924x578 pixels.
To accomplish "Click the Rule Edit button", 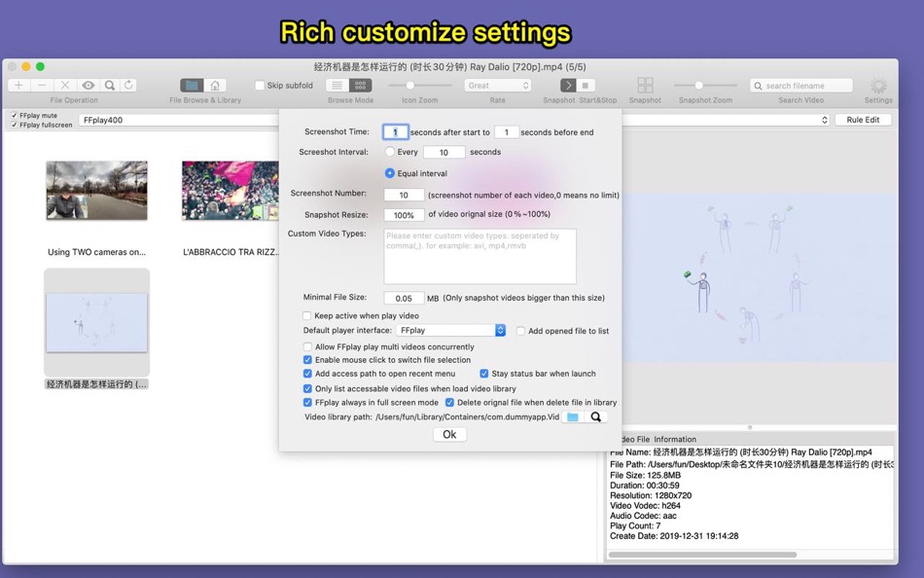I will click(x=863, y=120).
